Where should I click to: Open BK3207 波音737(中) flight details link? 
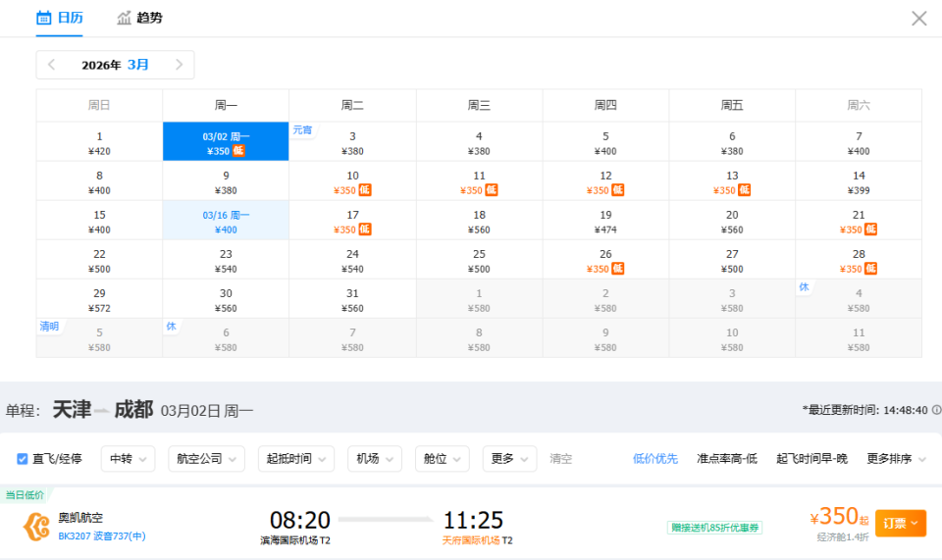pos(101,536)
